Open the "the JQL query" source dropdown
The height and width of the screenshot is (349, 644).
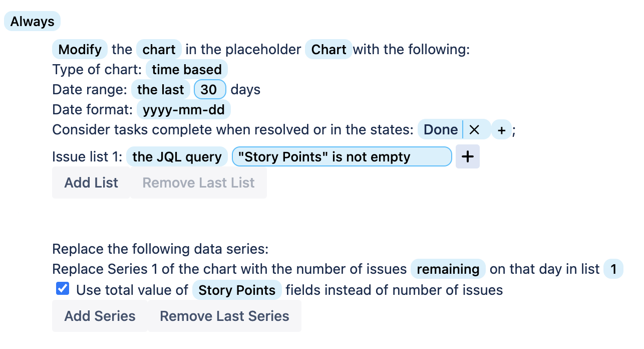177,156
